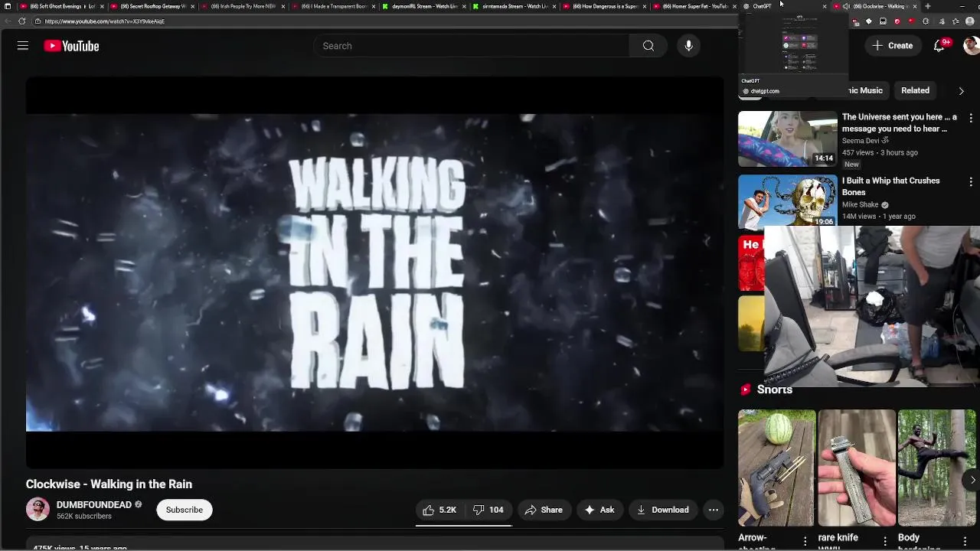Go back with browser back arrow
The height and width of the screenshot is (551, 980).
8,21
